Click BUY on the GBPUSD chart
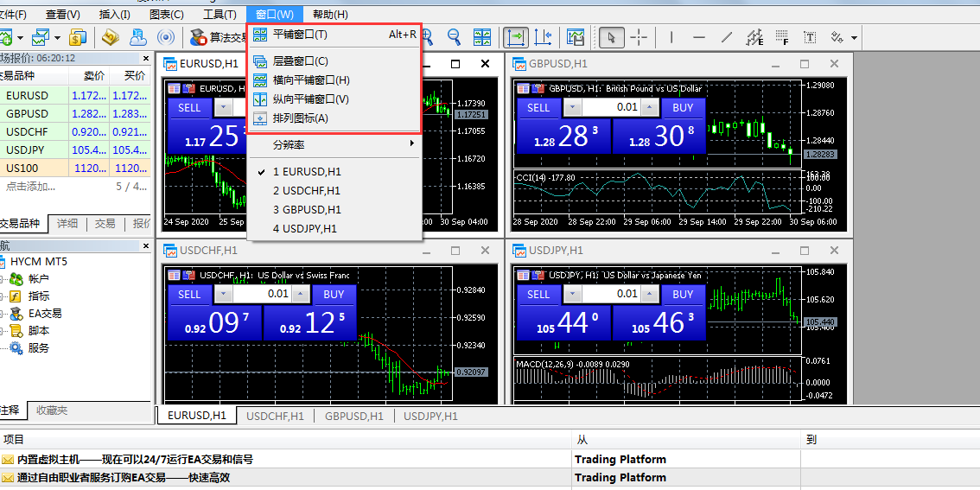 tap(683, 108)
